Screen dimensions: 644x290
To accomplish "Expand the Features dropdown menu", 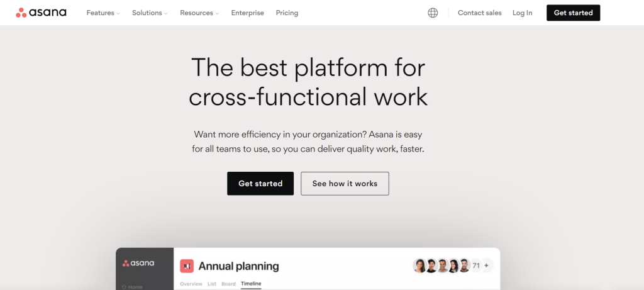I will [x=103, y=13].
